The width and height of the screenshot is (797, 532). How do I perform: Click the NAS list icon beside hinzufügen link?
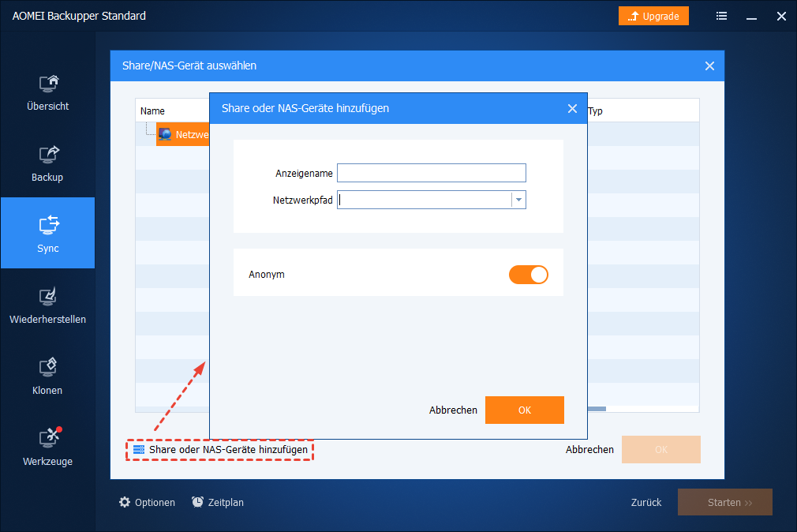click(x=139, y=450)
